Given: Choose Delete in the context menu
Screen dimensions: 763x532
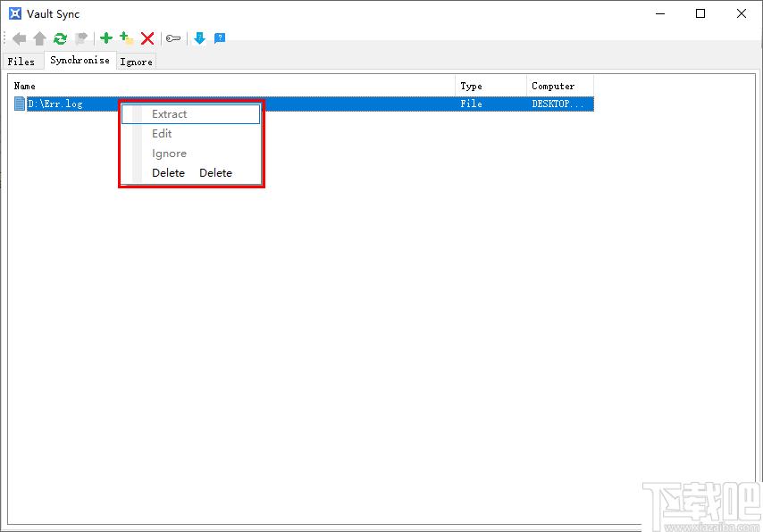Looking at the screenshot, I should pyautogui.click(x=191, y=172).
